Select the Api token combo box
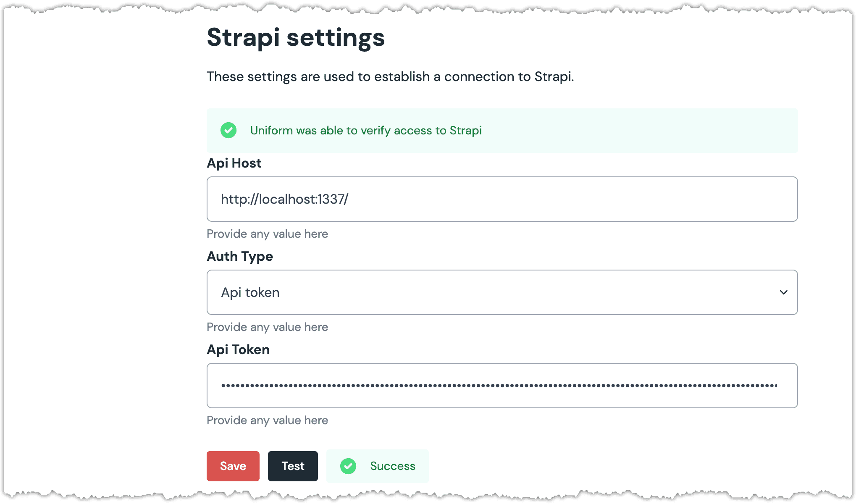Screen dimensions: 856x504 pos(502,292)
